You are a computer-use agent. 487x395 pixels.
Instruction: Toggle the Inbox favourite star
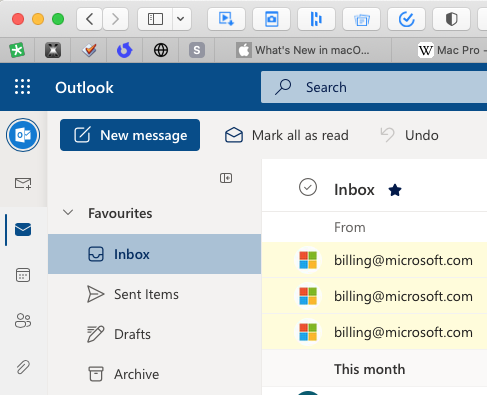[x=395, y=190]
